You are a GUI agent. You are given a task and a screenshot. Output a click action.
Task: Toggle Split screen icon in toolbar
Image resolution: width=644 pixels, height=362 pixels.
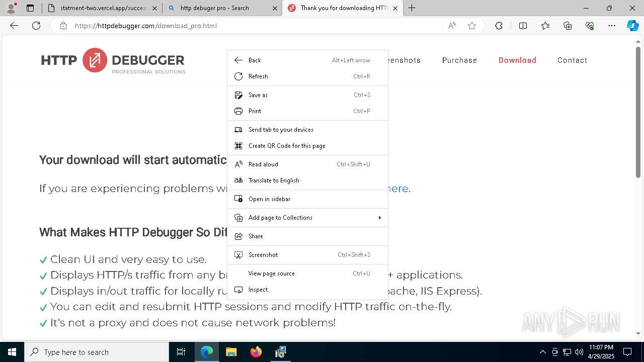pos(523,26)
